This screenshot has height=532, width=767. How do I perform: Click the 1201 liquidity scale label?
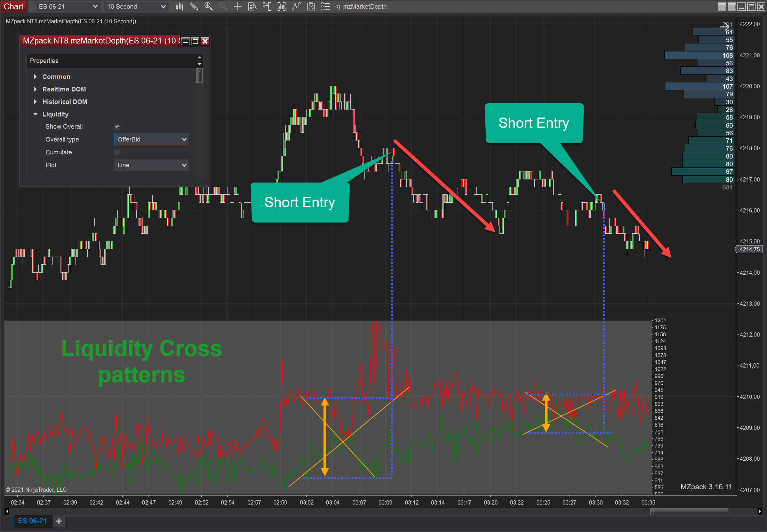click(660, 321)
